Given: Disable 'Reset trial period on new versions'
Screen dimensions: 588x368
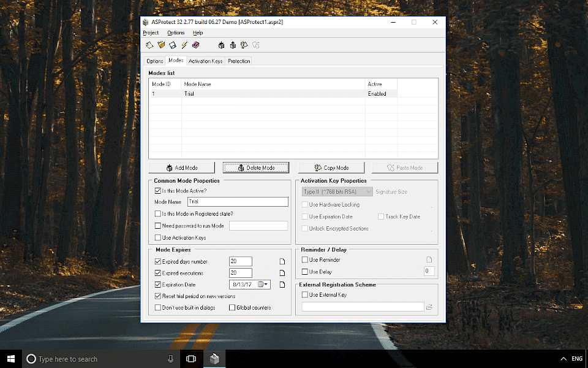Looking at the screenshot, I should [x=158, y=296].
